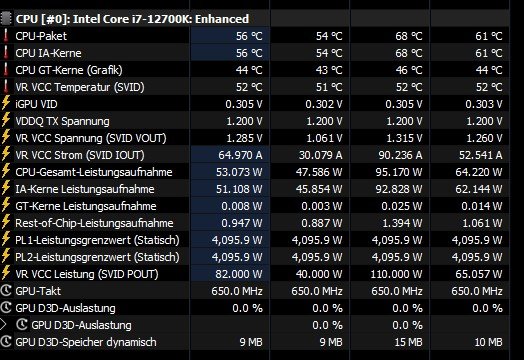Click thermometer icon beside CPU IA-Kerne
The image size is (524, 360).
[x=6, y=53]
